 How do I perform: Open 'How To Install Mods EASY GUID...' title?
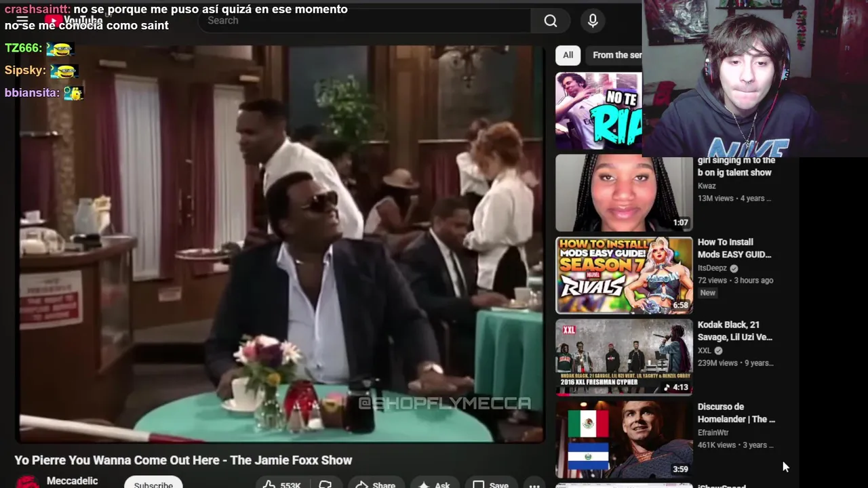734,248
